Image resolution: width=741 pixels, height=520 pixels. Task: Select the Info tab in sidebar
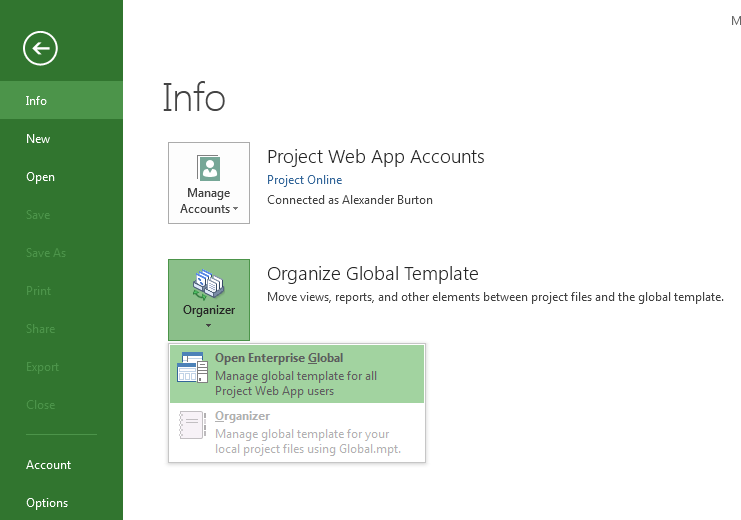(61, 100)
